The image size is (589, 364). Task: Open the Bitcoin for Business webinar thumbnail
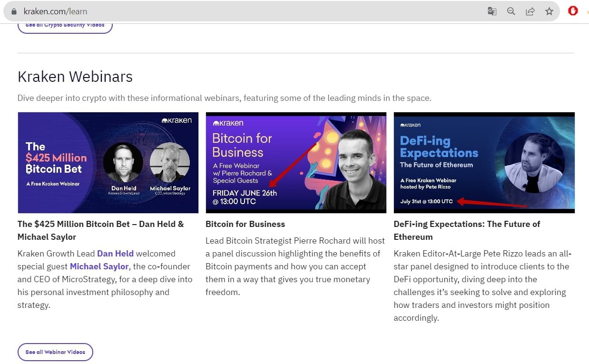[x=296, y=163]
